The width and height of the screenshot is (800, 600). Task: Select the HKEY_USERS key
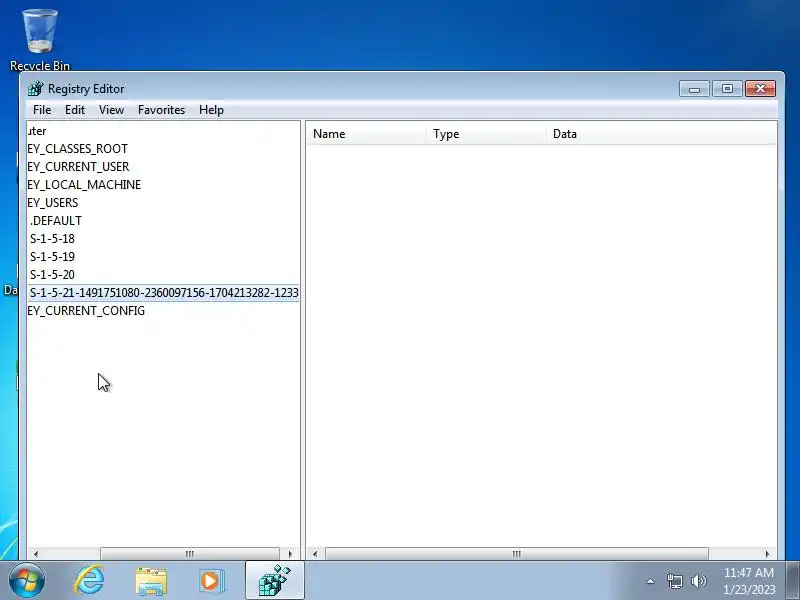53,203
